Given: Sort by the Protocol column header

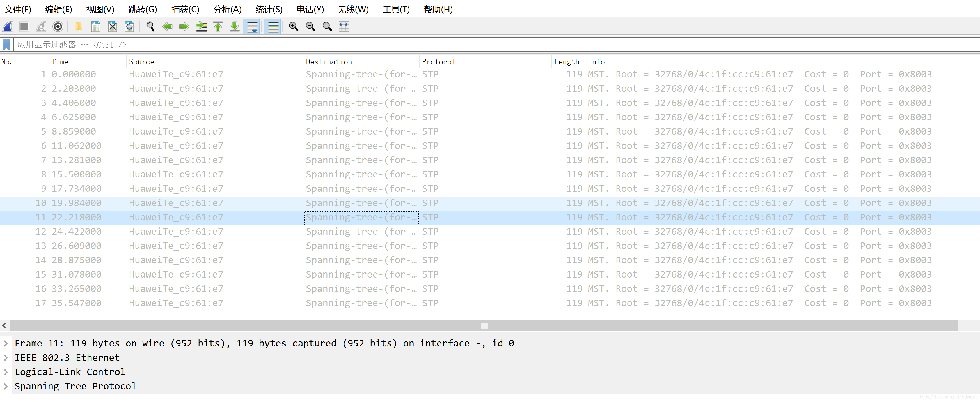Looking at the screenshot, I should (486, 62).
